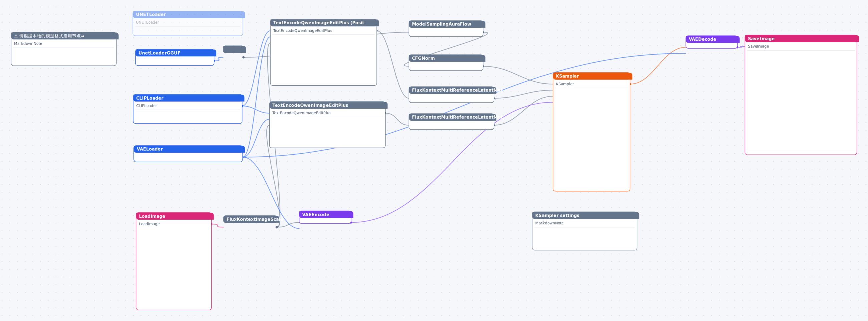This screenshot has height=321, width=868.
Task: Select the VAELoader node header
Action: pos(189,149)
